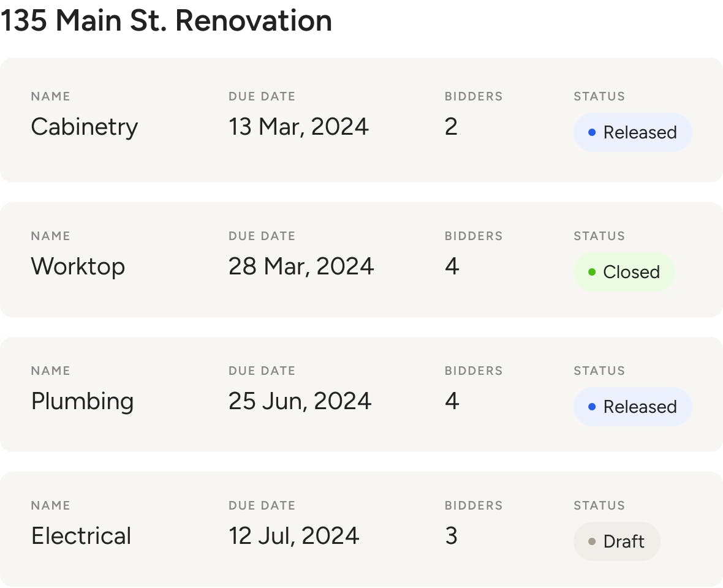Click the Closed status badge for Worktop
Image resolution: width=723 pixels, height=588 pixels.
624,272
